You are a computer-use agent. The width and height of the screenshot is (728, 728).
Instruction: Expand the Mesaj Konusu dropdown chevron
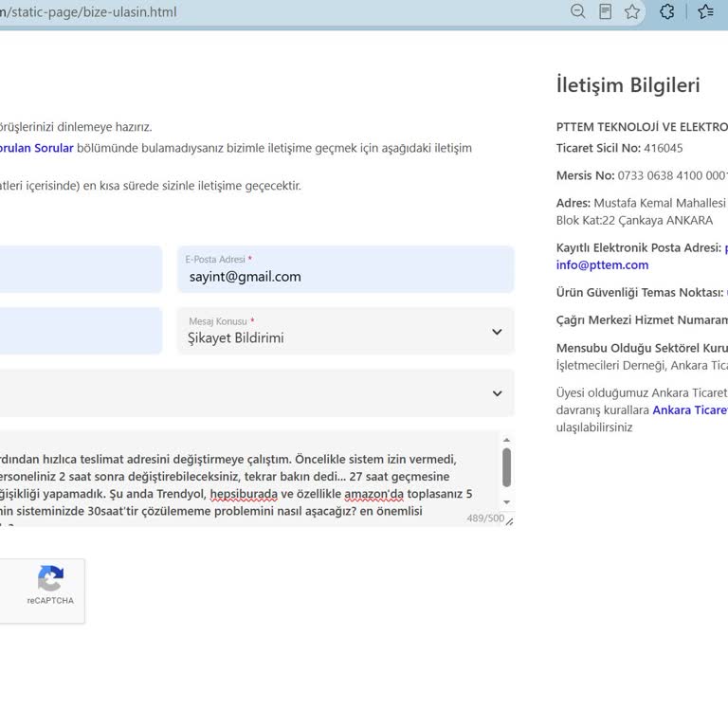497,332
